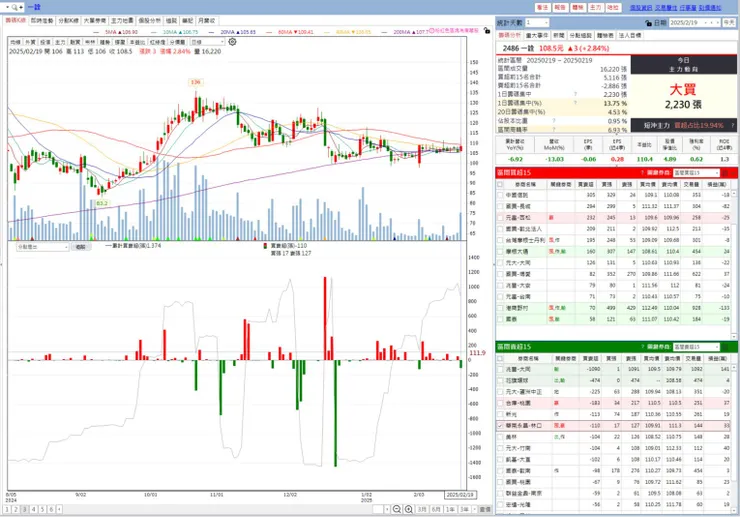Sort by the 買賣超 column header in buy table
740x517 pixels.
585,184
